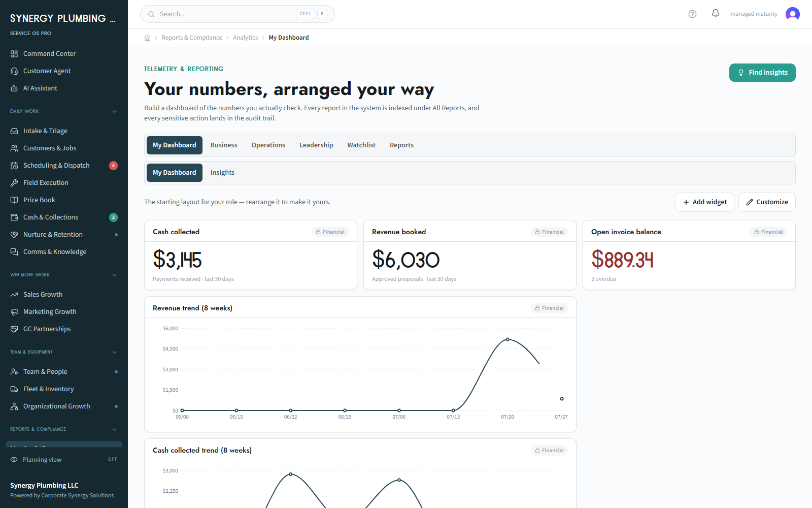Go to Intake & Triage inbox icon

[x=14, y=131]
